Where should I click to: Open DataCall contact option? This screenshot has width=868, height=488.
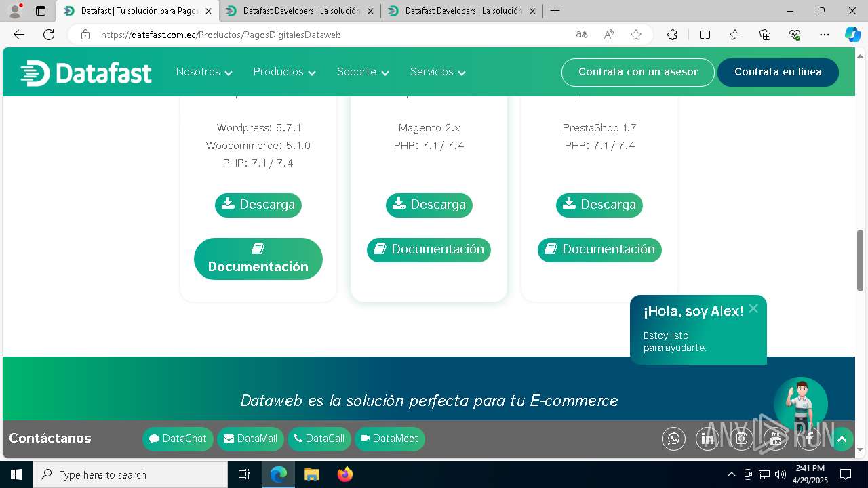(x=319, y=439)
